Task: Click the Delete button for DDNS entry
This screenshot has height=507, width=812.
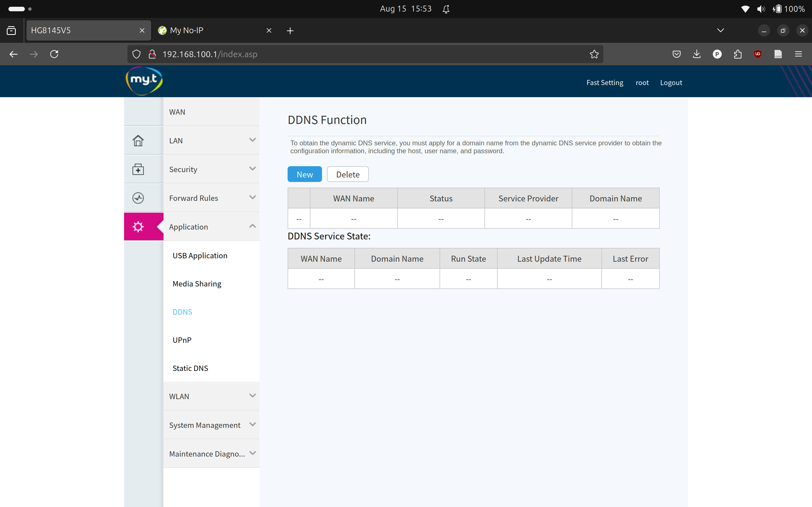Action: pyautogui.click(x=348, y=174)
